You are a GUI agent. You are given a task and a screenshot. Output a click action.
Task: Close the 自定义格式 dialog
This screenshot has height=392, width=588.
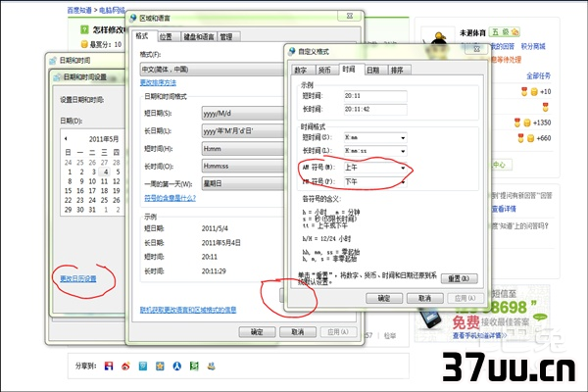point(476,49)
